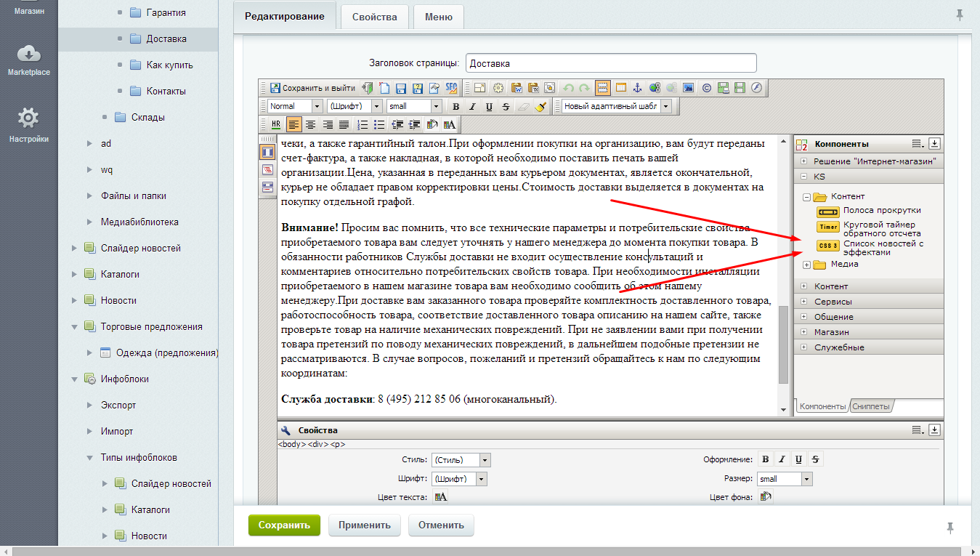Toggle underline in the Свойства panel

[798, 459]
